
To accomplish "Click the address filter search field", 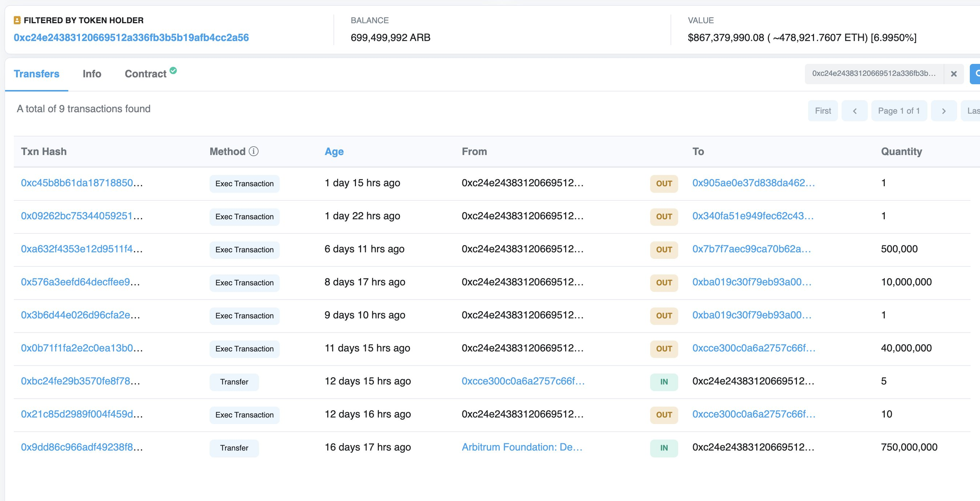I will coord(874,74).
